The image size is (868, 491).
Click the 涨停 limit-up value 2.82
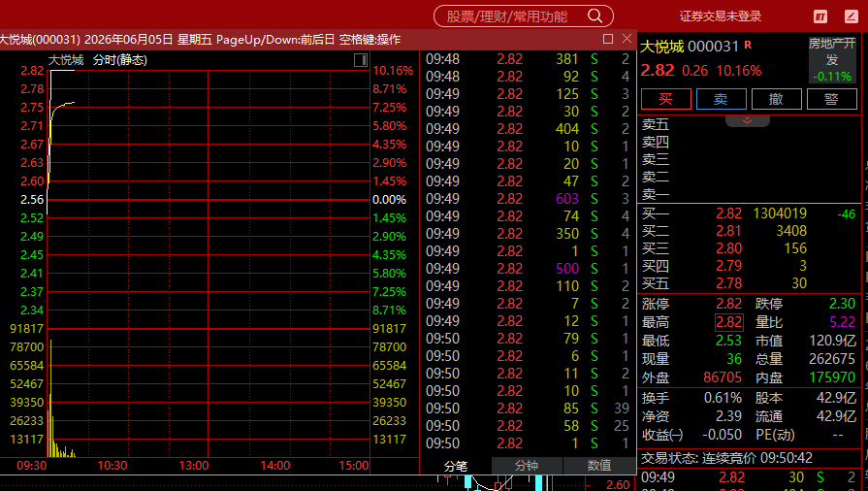[728, 304]
